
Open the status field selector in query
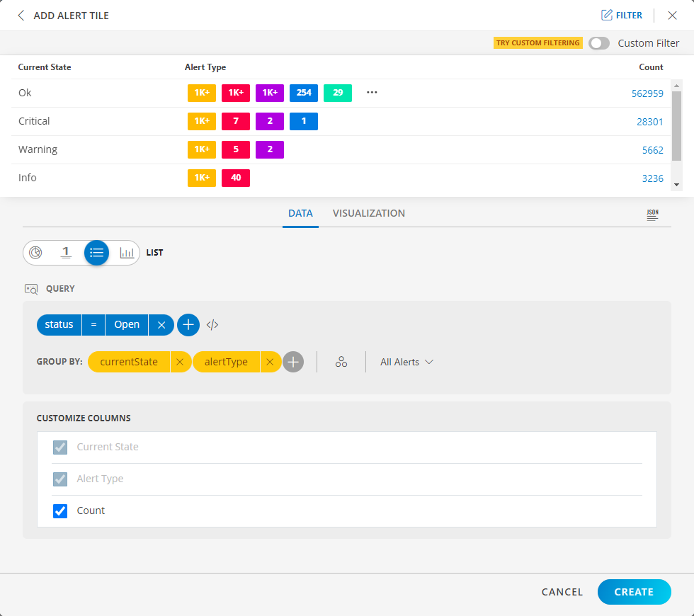tap(59, 325)
